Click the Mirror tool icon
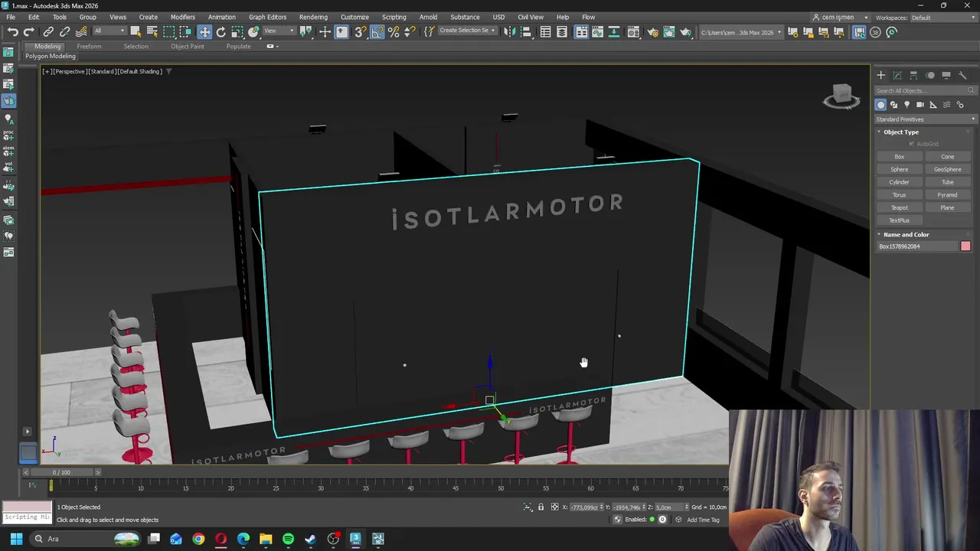980x551 pixels. point(509,32)
